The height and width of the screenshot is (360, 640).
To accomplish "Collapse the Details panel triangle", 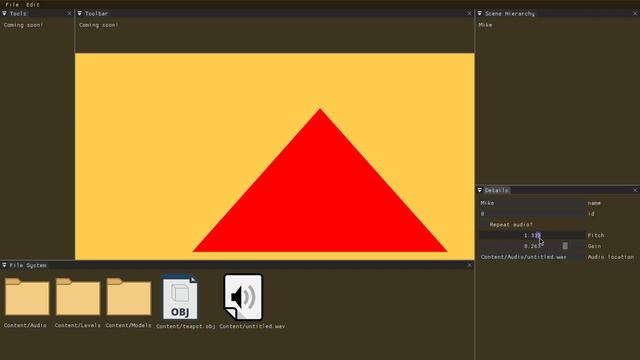I will (x=480, y=190).
